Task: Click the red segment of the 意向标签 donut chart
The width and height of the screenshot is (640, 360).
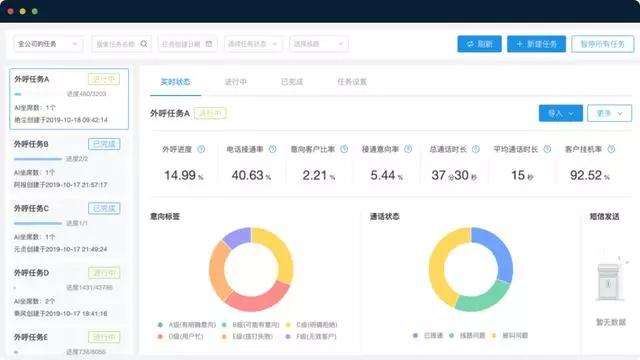Action: [x=257, y=298]
